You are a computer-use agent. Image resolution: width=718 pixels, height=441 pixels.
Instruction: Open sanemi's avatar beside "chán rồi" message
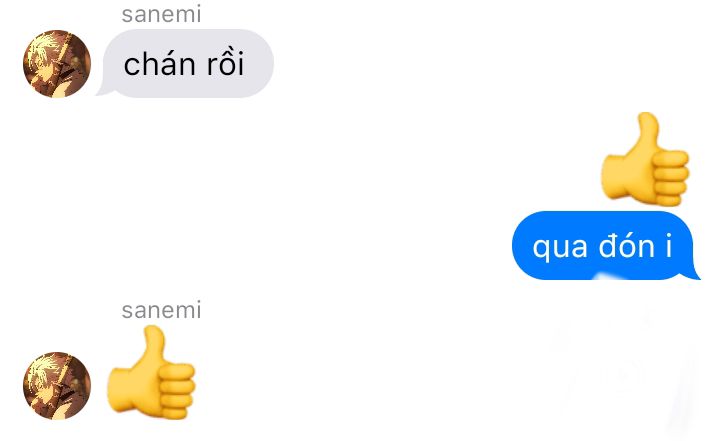tap(57, 64)
